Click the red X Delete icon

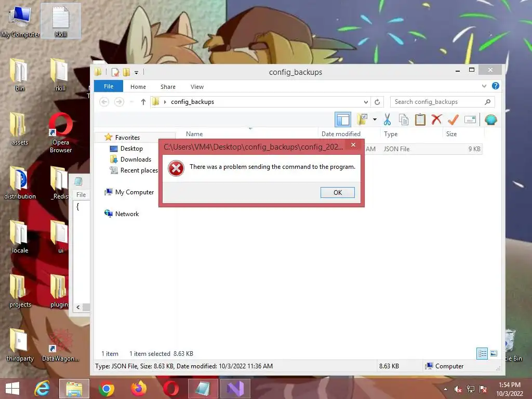point(436,119)
